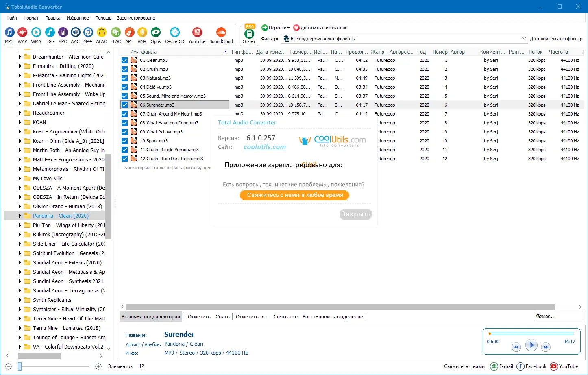Click zoom out minus icon at bottom left
The width and height of the screenshot is (588, 375).
pyautogui.click(x=9, y=366)
